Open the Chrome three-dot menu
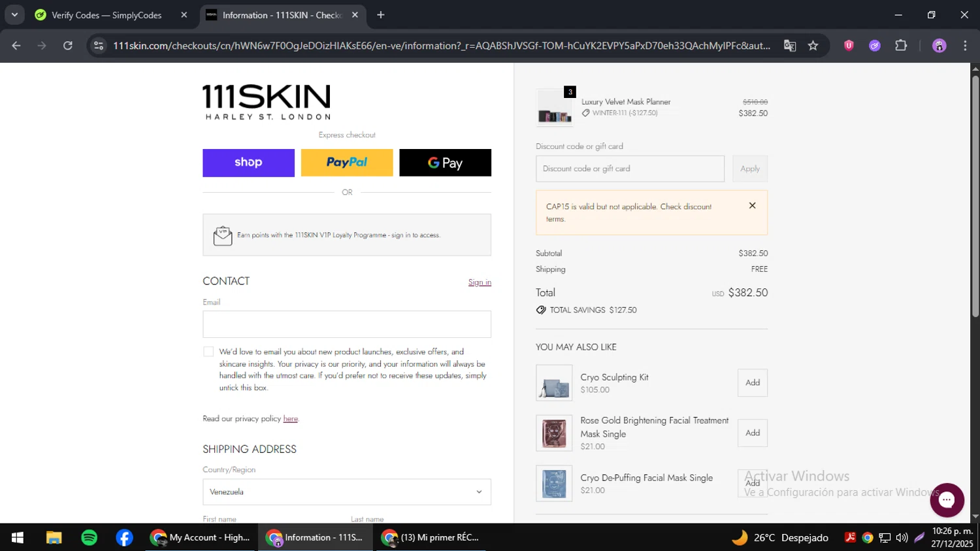Screen dimensions: 980x551 point(965,46)
